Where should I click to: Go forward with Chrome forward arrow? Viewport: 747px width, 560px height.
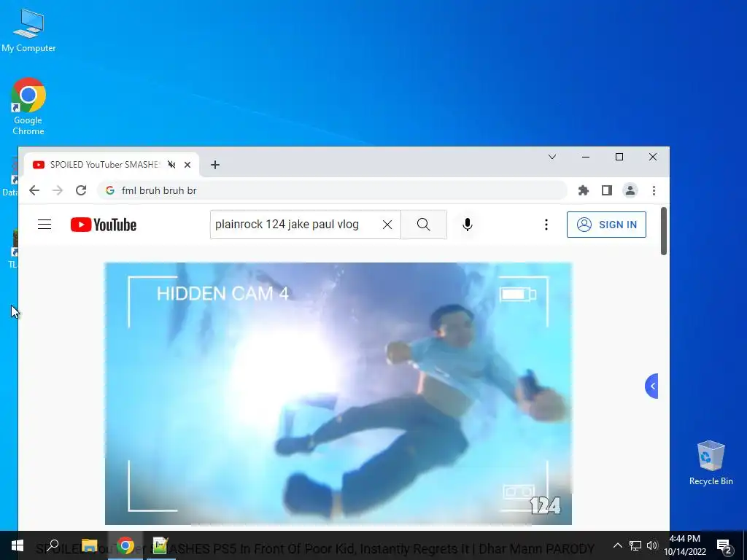pyautogui.click(x=58, y=190)
